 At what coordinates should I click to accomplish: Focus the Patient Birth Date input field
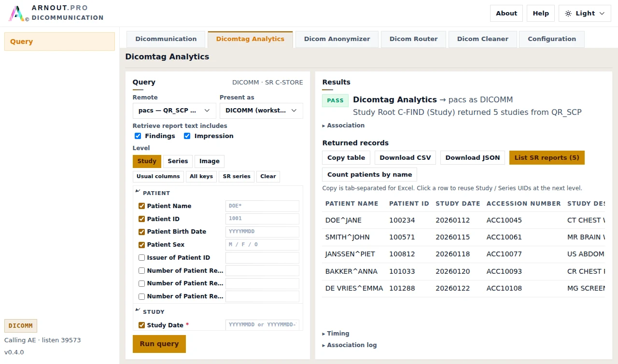262,232
